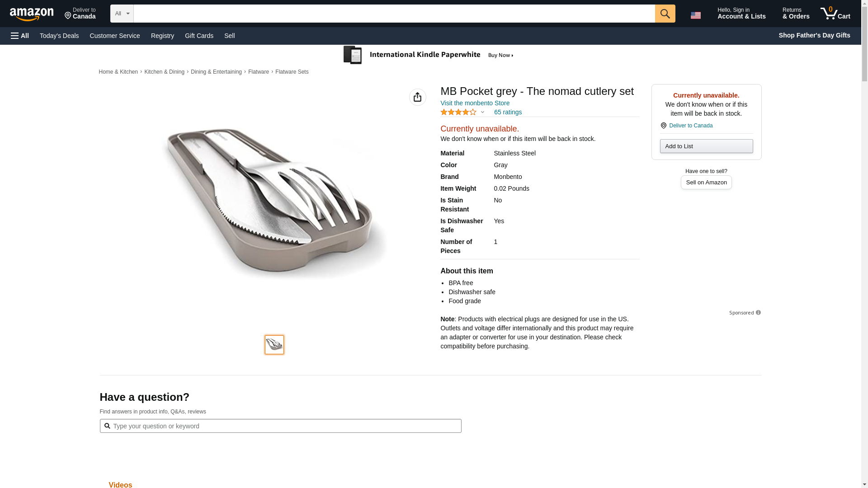Screen dimensions: 868x488
Task: Click the Amazon logo
Action: pyautogui.click(x=32, y=14)
